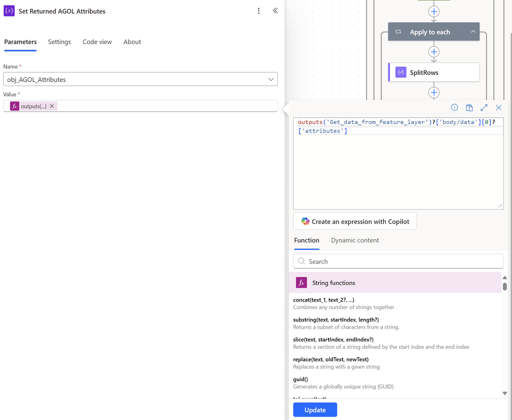Click the Value input field
Screen dimensions: 512x420
[x=140, y=106]
